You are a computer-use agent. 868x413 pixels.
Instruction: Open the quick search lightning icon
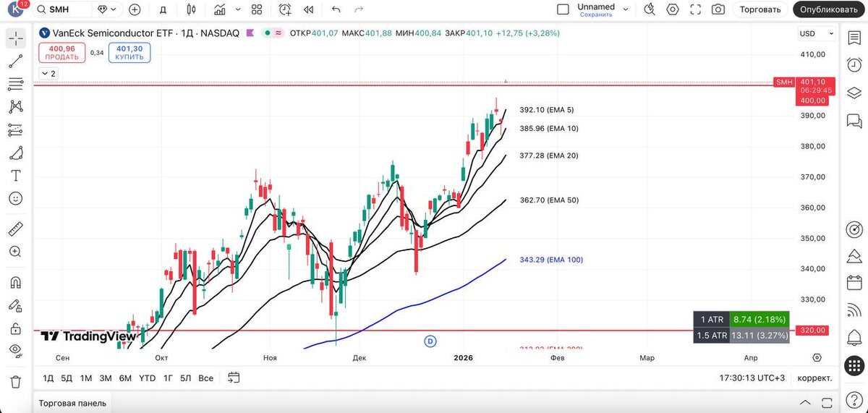(x=650, y=9)
